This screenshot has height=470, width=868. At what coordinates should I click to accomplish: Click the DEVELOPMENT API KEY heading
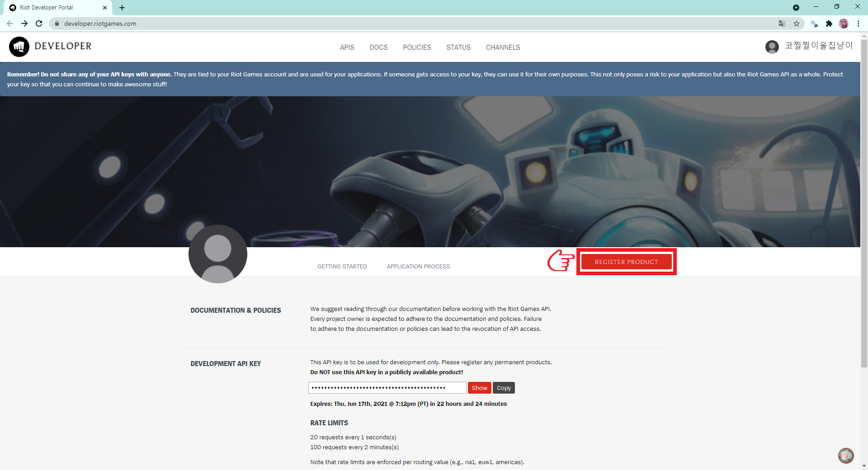coord(226,364)
